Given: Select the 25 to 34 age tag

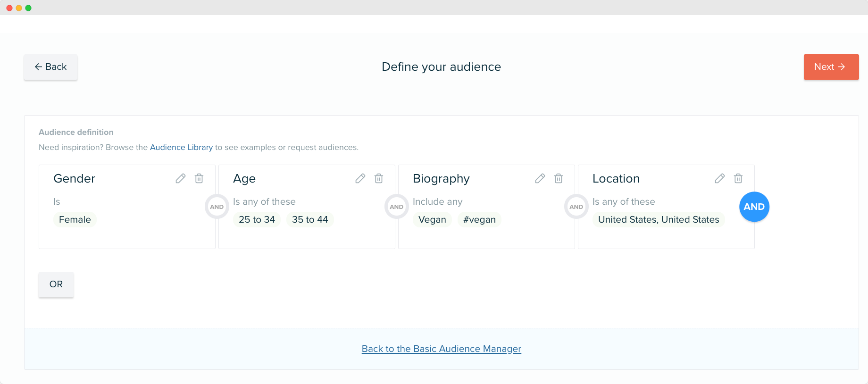Looking at the screenshot, I should 257,219.
